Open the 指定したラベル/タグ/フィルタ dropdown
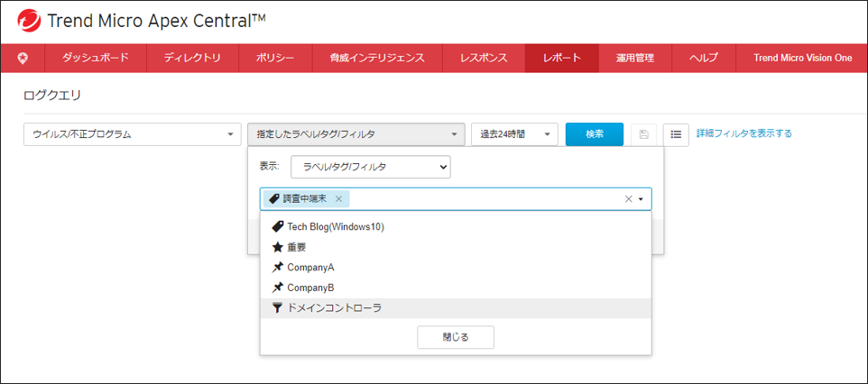The image size is (868, 384). (356, 134)
